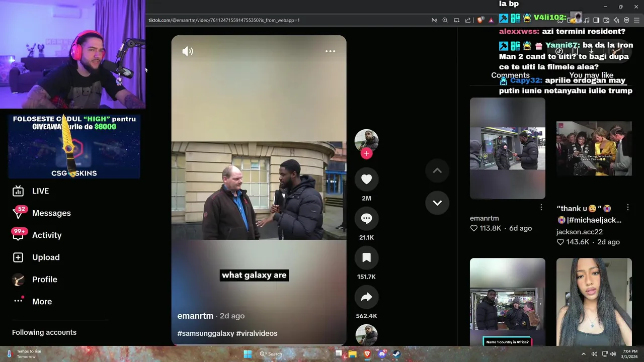
Task: Open the recommended video of the long-haired woman
Action: tap(594, 302)
